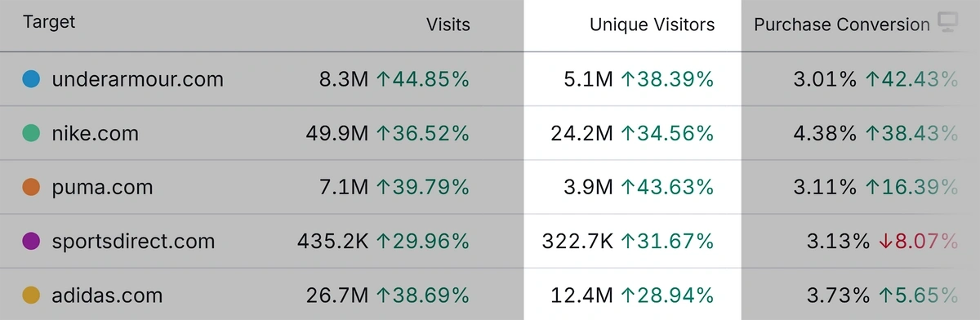Select the 12.4M unique visitors value

click(x=582, y=295)
